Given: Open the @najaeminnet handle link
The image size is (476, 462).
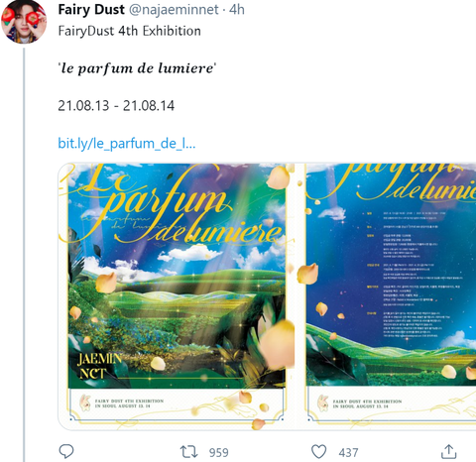Looking at the screenshot, I should (x=174, y=10).
